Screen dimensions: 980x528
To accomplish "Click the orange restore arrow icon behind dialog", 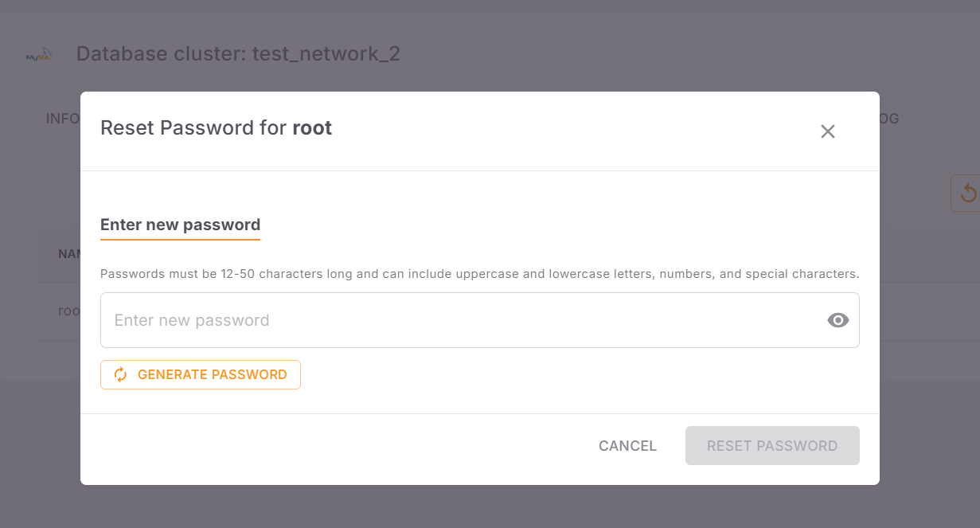I will click(x=967, y=193).
